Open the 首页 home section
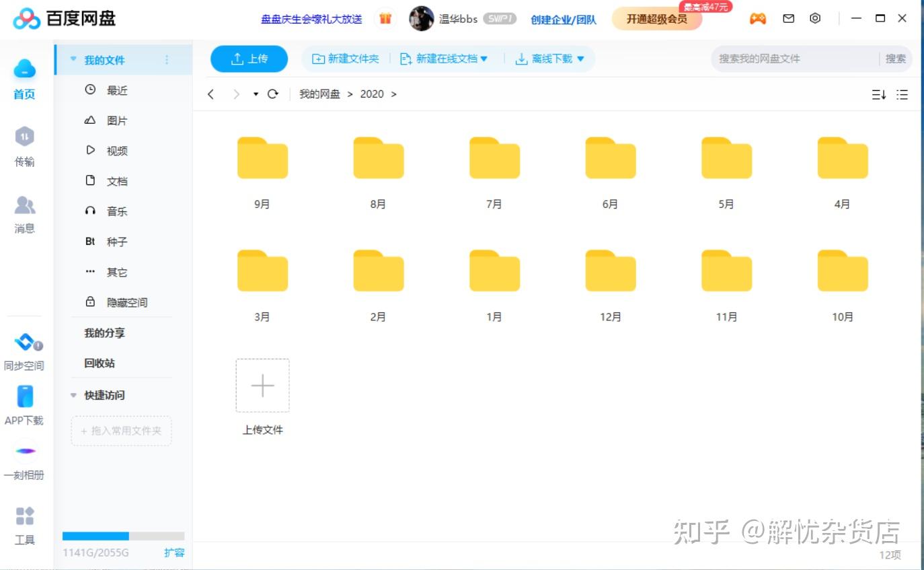The image size is (924, 570). (x=24, y=79)
